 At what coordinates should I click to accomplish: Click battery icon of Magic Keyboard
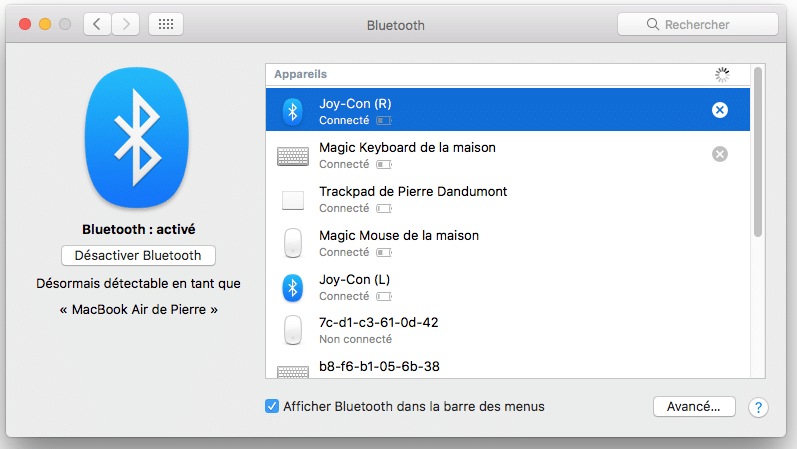[x=384, y=164]
